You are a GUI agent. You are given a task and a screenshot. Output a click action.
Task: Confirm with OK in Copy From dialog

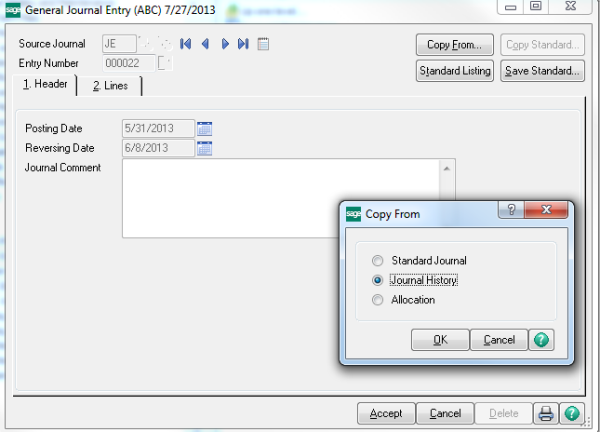(440, 340)
